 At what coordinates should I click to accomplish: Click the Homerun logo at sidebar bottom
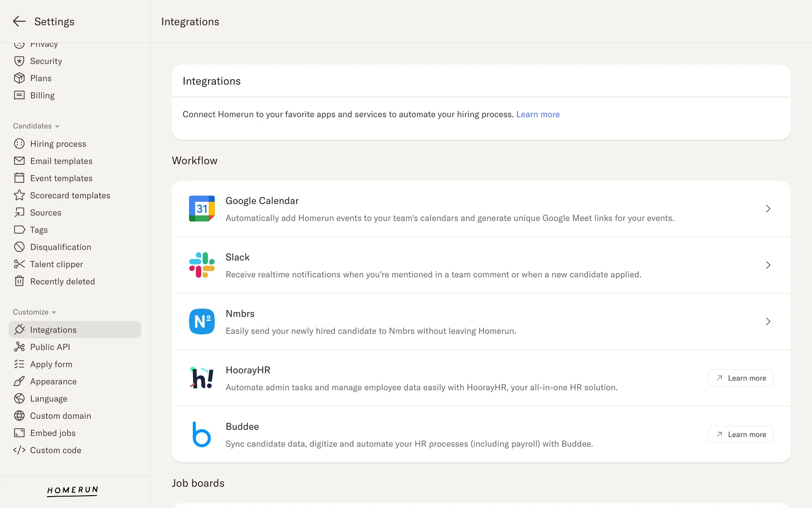[x=72, y=490]
